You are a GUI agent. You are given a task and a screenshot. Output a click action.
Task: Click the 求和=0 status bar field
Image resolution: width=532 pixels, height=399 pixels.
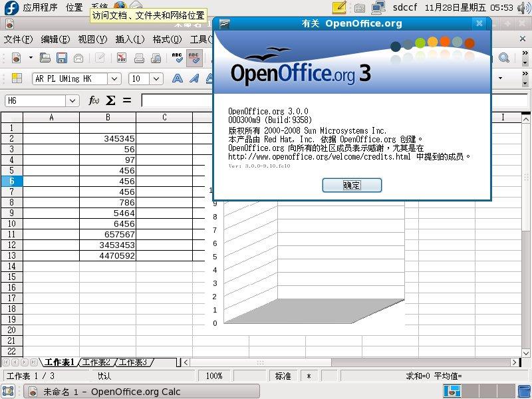tap(434, 376)
